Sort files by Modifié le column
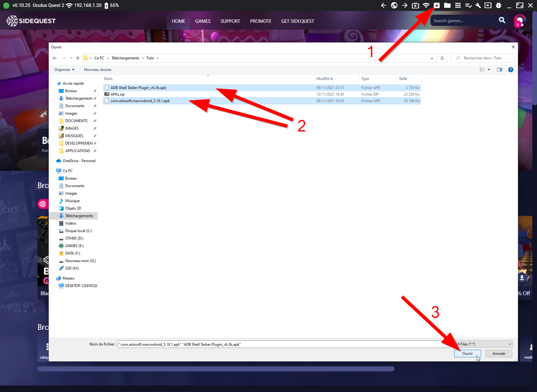 coord(337,79)
